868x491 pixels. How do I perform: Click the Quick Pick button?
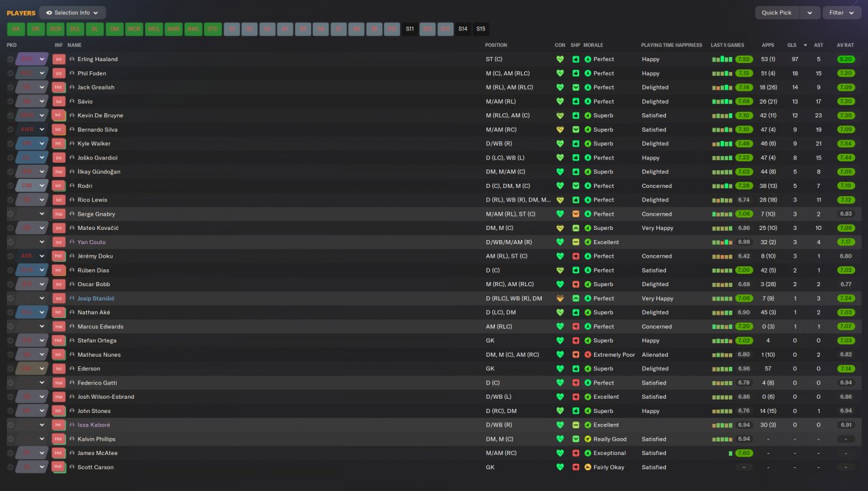coord(777,13)
